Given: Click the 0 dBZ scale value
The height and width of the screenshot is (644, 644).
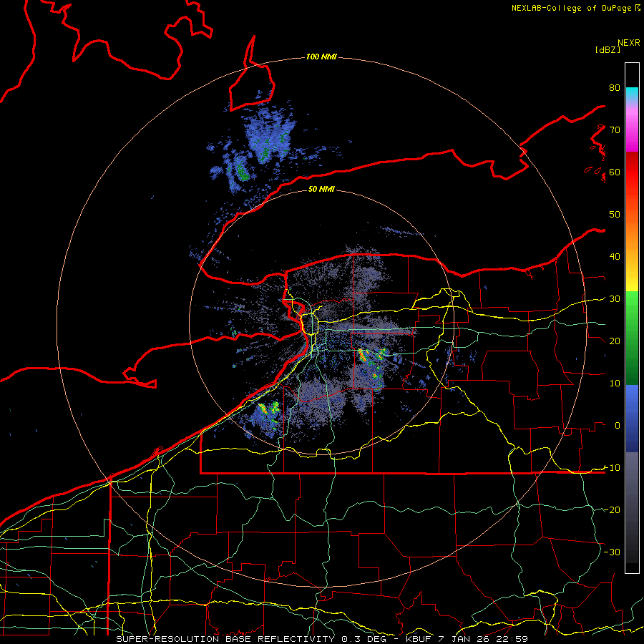Looking at the screenshot, I should click(x=618, y=426).
